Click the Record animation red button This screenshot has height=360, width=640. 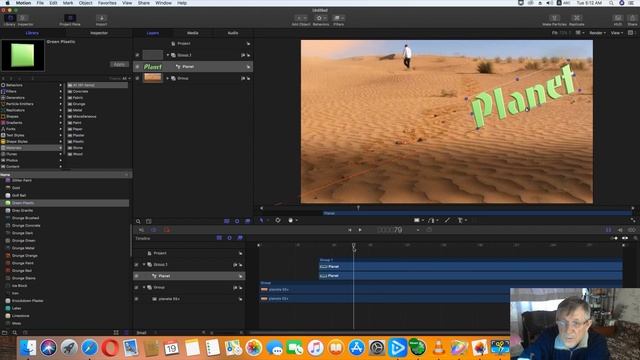(x=167, y=230)
